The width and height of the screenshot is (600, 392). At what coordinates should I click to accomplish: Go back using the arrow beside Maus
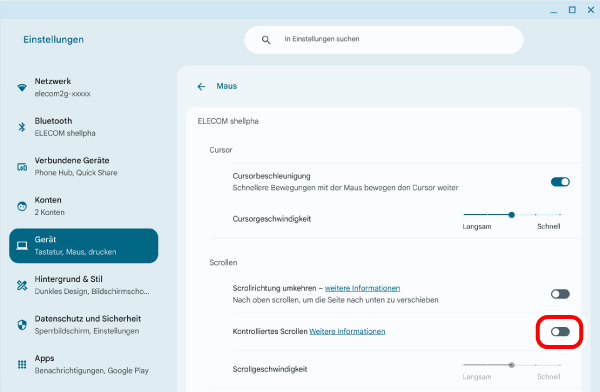201,87
